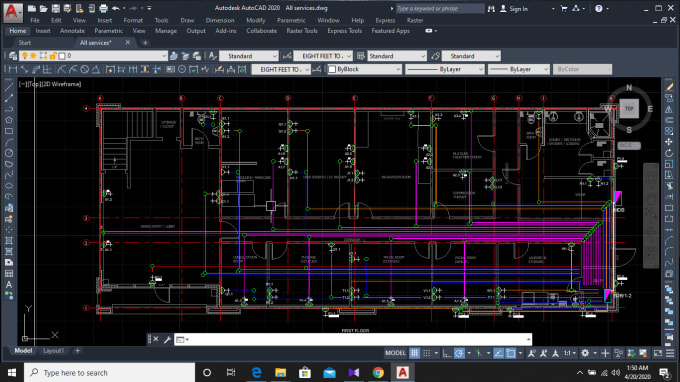Click the Save As icon
This screenshot has width=680, height=382.
pyautogui.click(x=67, y=8)
